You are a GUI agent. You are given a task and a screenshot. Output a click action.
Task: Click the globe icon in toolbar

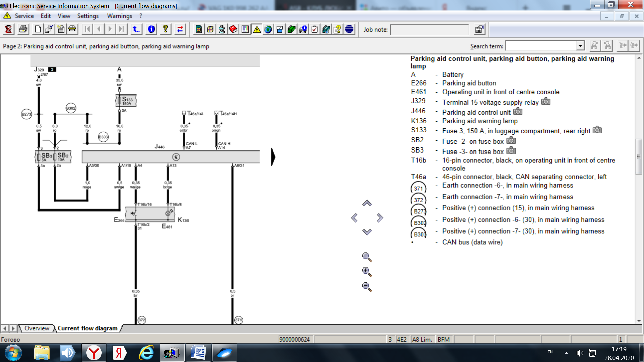268,29
